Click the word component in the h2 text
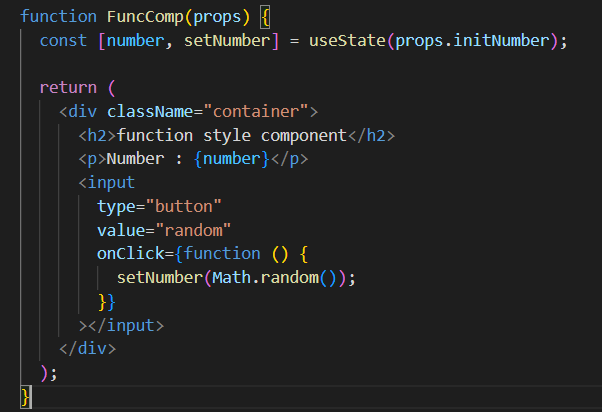602x412 pixels. (x=304, y=136)
